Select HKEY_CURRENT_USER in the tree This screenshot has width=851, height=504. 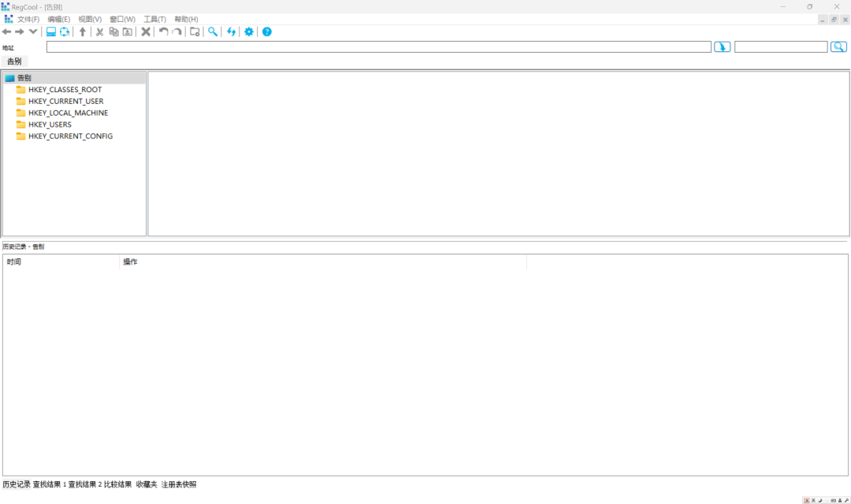click(65, 102)
